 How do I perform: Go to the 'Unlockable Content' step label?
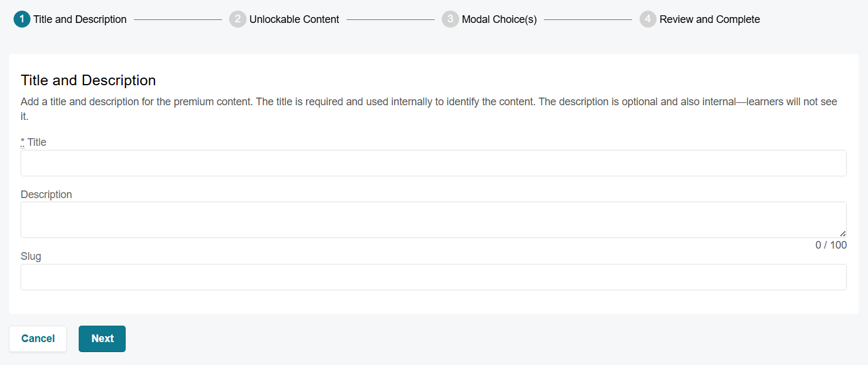[x=294, y=19]
